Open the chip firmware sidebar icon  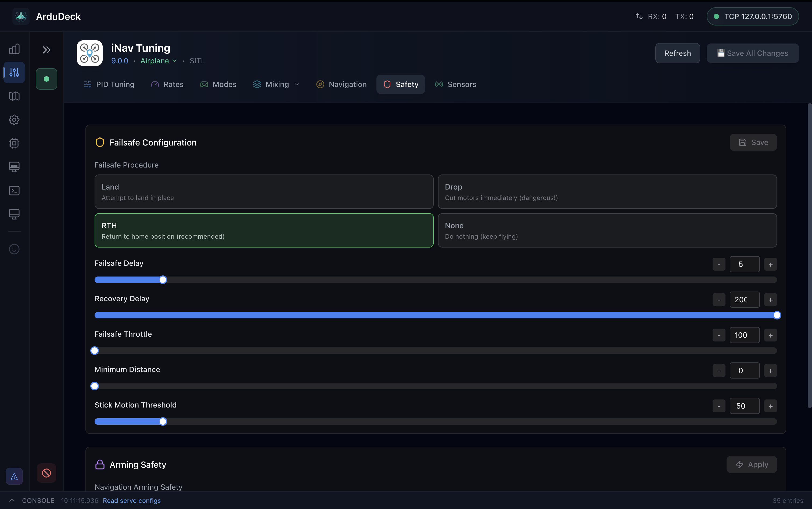pyautogui.click(x=14, y=143)
